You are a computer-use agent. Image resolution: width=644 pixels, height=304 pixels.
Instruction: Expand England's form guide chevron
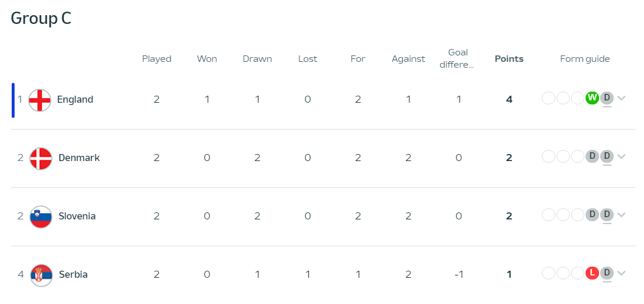click(x=621, y=98)
